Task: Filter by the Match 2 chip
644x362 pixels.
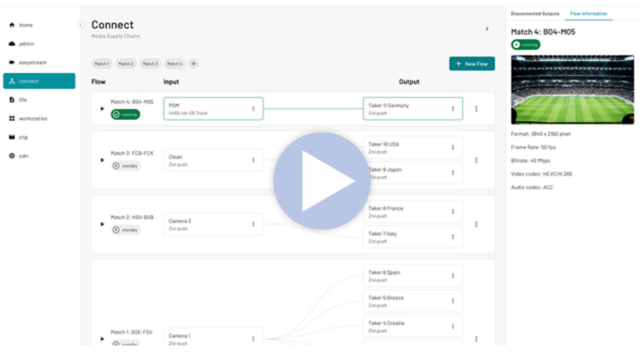Action: [x=126, y=64]
